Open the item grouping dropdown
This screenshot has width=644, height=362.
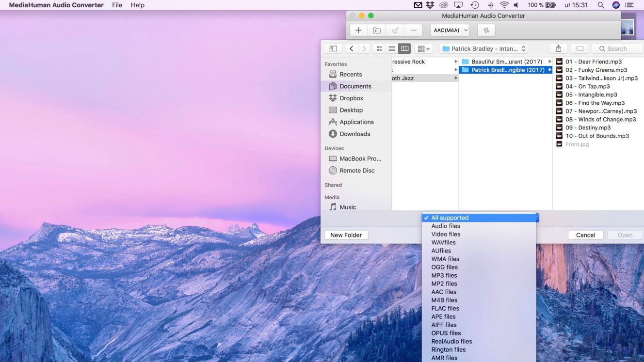423,48
